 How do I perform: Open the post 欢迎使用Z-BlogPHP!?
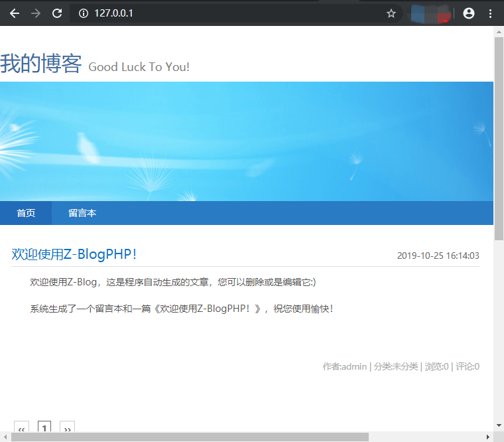click(74, 254)
